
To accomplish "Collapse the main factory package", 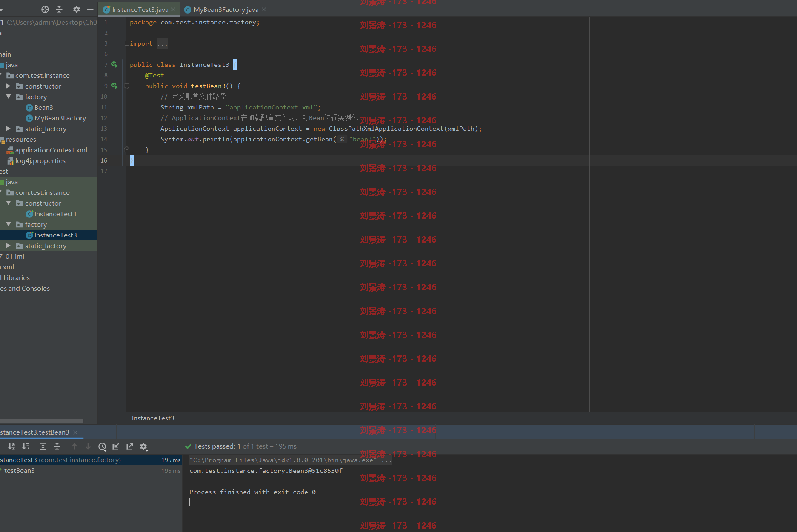I will [9, 97].
